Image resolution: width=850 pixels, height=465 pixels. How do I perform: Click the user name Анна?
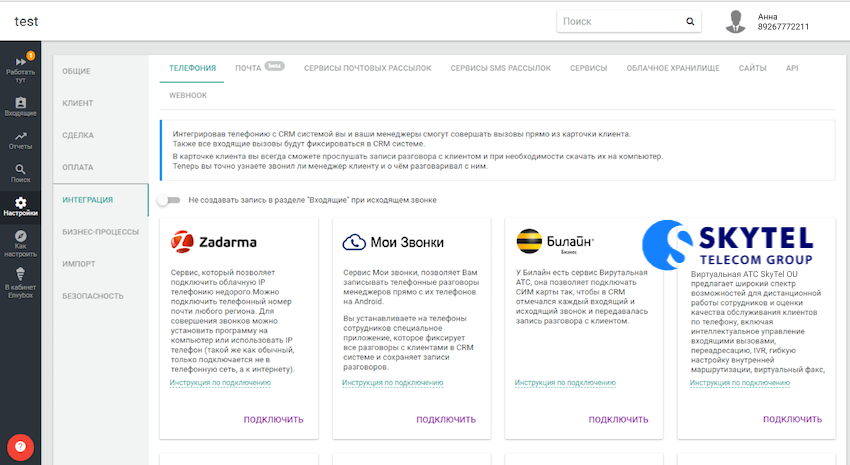(768, 17)
